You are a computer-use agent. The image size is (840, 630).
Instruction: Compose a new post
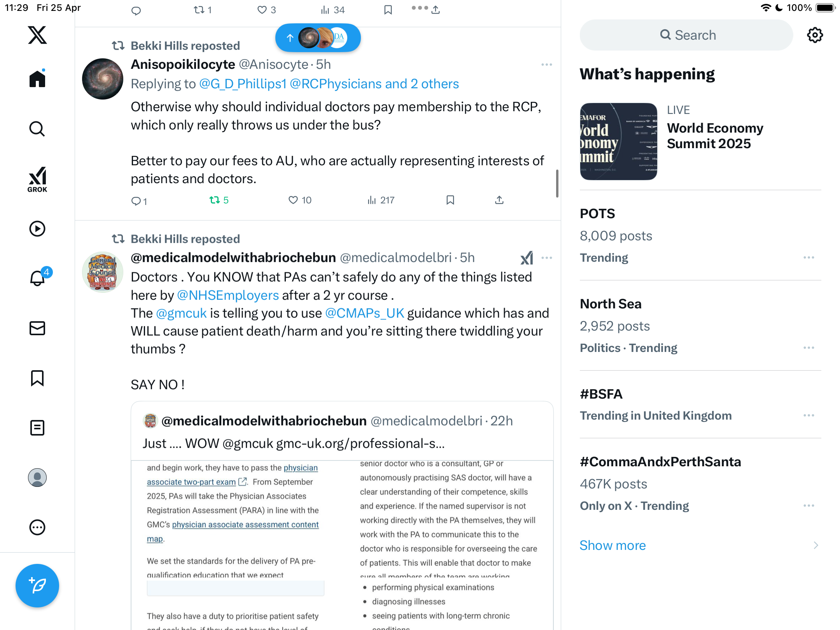coord(37,586)
